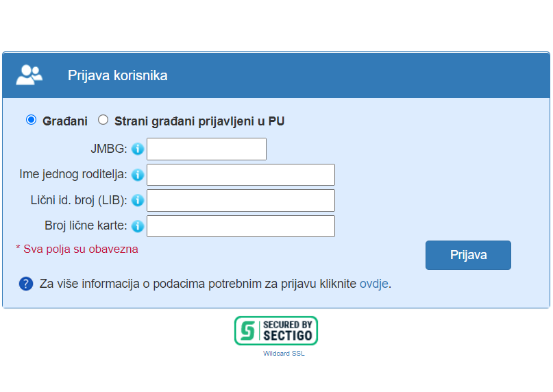Focus the JMBG input field
This screenshot has height=392, width=553.
206,149
